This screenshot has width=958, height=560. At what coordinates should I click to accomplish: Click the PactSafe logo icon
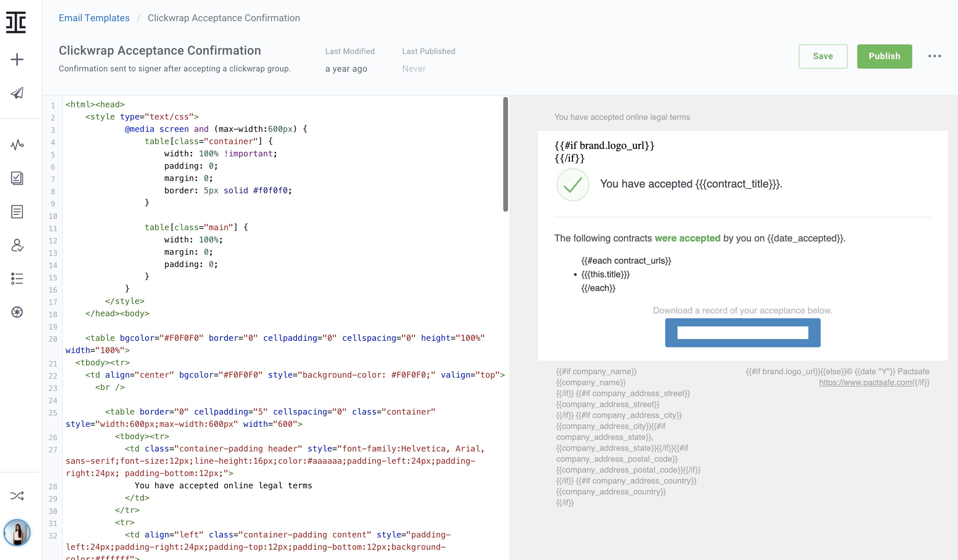click(x=16, y=23)
